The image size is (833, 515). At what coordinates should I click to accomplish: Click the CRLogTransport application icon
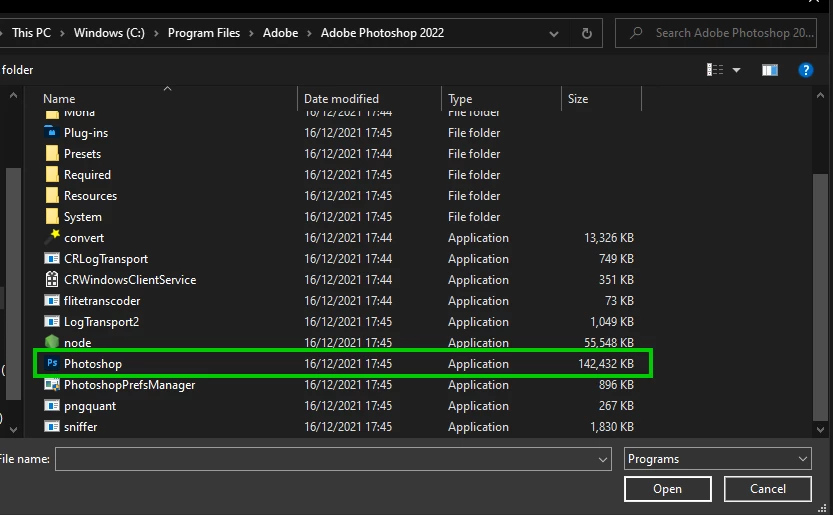52,258
